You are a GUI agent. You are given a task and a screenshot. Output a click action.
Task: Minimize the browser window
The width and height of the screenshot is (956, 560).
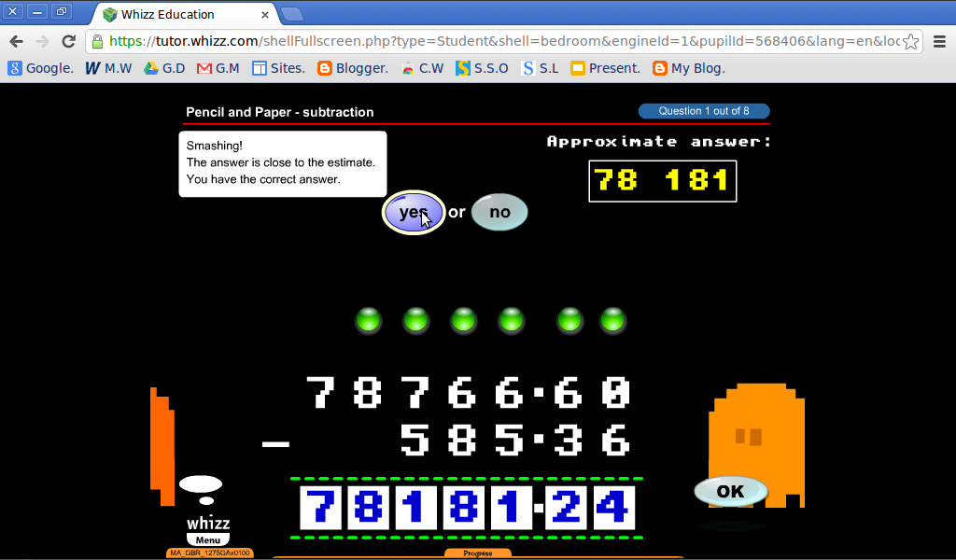point(37,11)
